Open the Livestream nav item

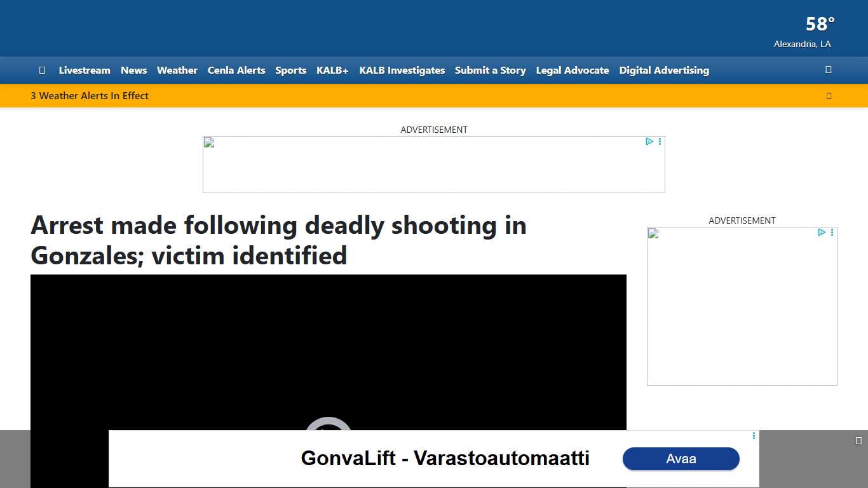(x=85, y=71)
